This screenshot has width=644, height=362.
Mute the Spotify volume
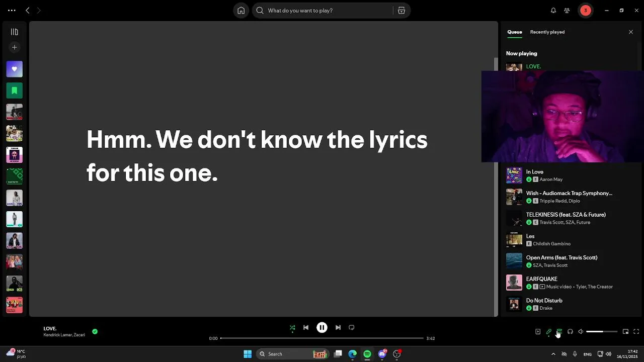tap(581, 331)
